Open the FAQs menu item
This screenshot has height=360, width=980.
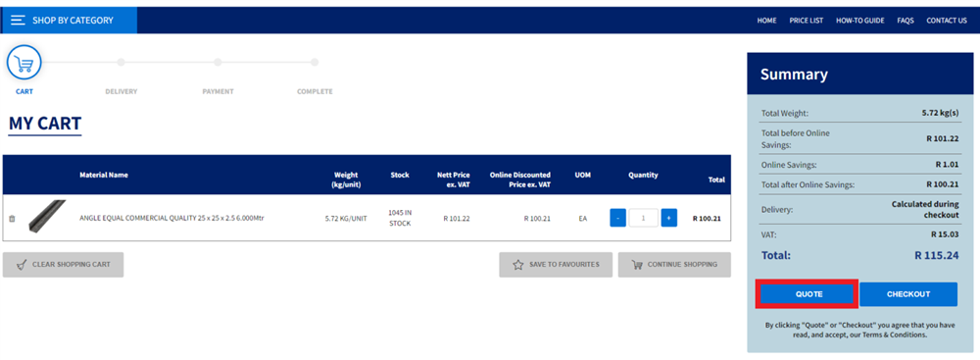coord(906,21)
